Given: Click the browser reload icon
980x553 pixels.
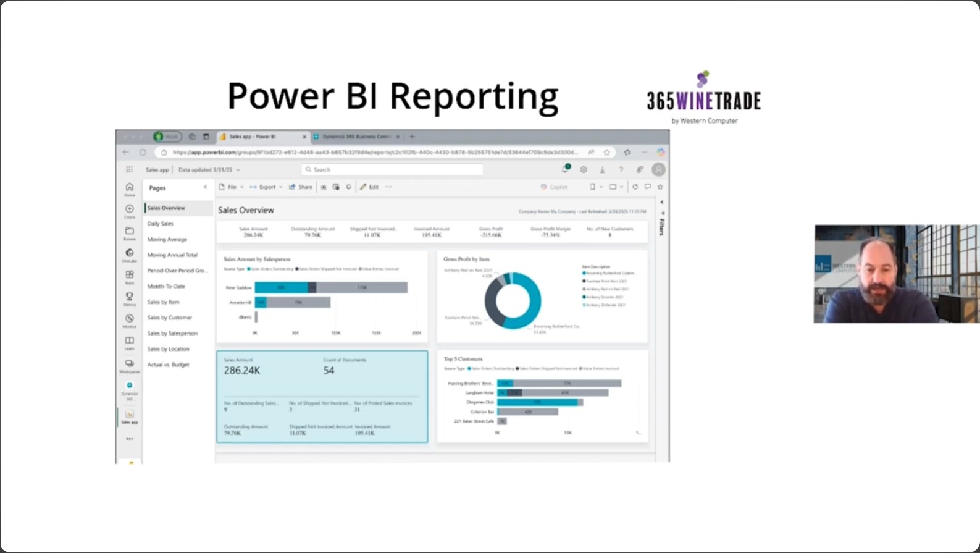Looking at the screenshot, I should tap(143, 152).
